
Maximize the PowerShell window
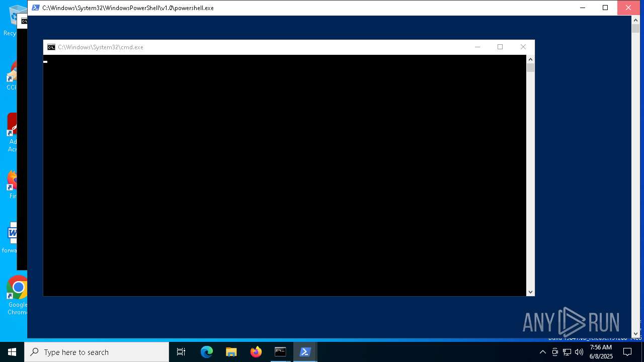point(605,8)
